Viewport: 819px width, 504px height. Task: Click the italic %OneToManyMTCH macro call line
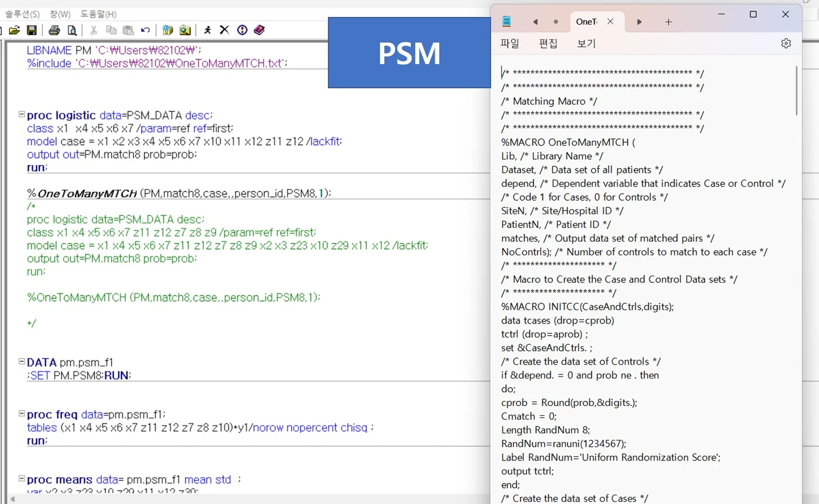pos(179,194)
